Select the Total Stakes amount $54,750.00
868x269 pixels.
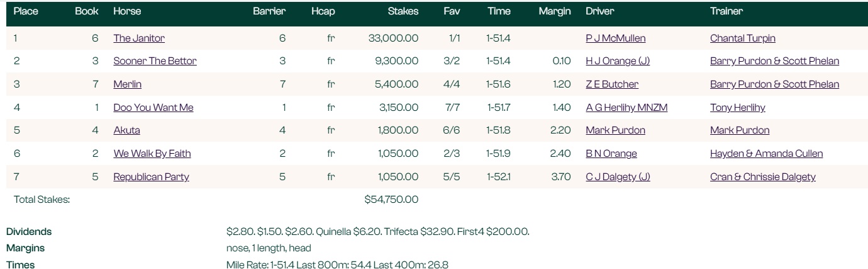click(x=391, y=200)
